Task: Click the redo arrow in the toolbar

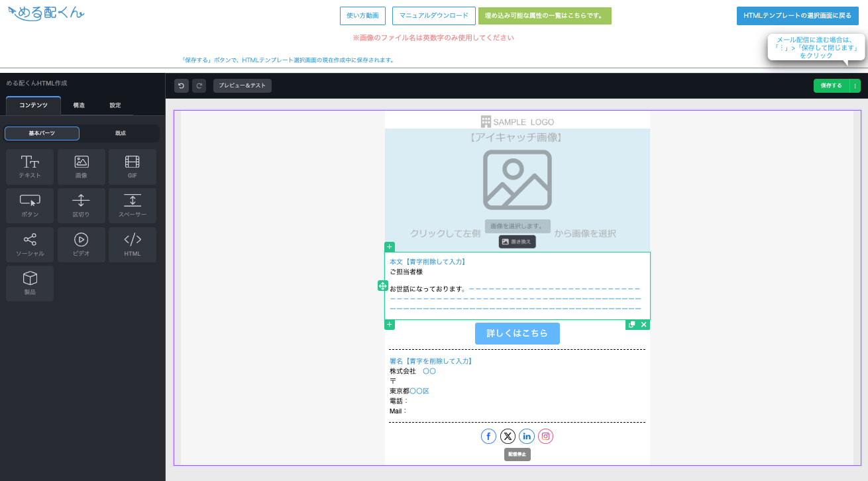Action: pyautogui.click(x=199, y=85)
